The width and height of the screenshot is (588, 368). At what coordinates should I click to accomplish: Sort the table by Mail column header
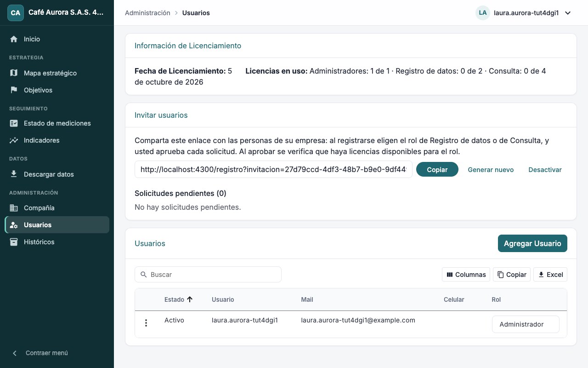[307, 299]
